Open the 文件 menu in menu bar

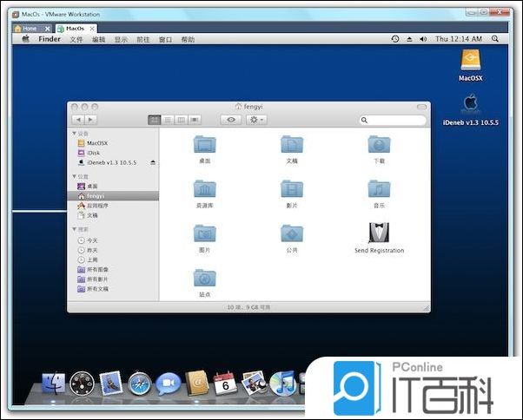(x=76, y=39)
